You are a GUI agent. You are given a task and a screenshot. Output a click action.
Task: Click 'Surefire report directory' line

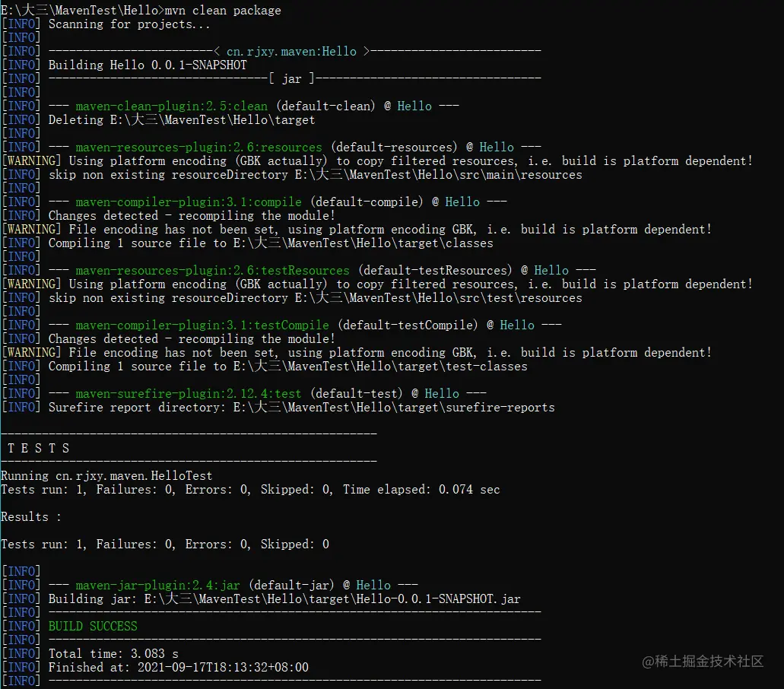click(301, 408)
